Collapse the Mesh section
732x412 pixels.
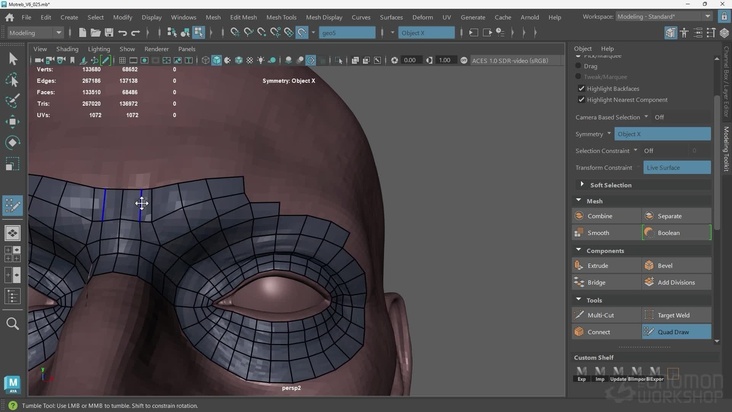(579, 201)
